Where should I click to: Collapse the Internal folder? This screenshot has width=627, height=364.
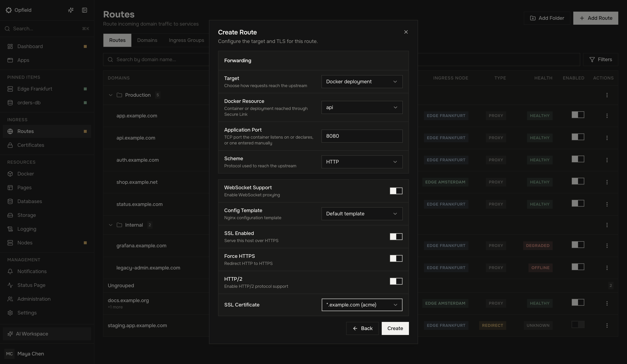pos(110,225)
